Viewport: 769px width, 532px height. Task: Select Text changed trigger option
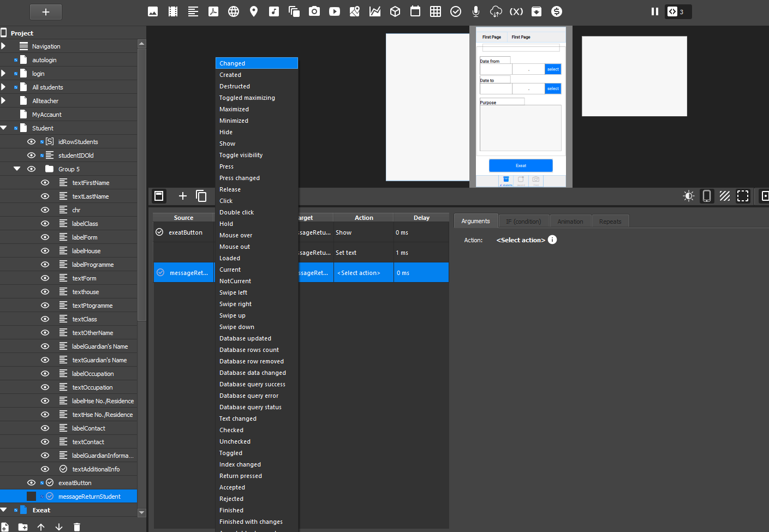click(x=257, y=419)
